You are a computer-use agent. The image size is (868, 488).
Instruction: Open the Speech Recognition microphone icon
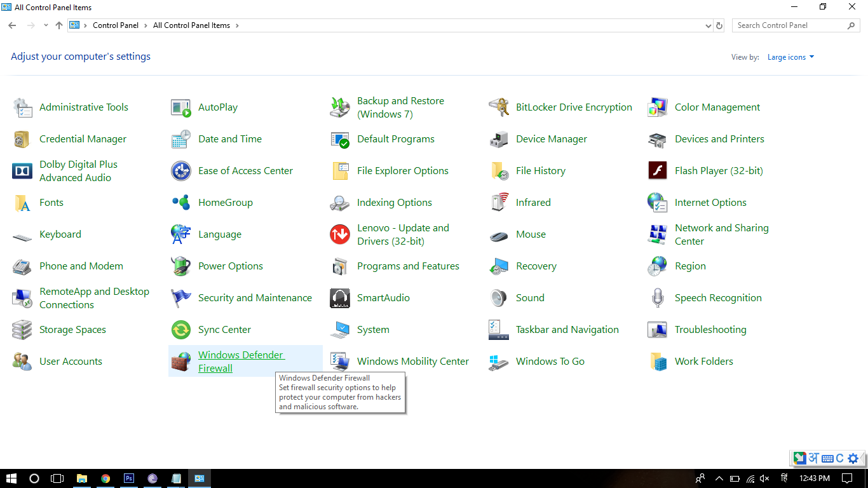(658, 298)
